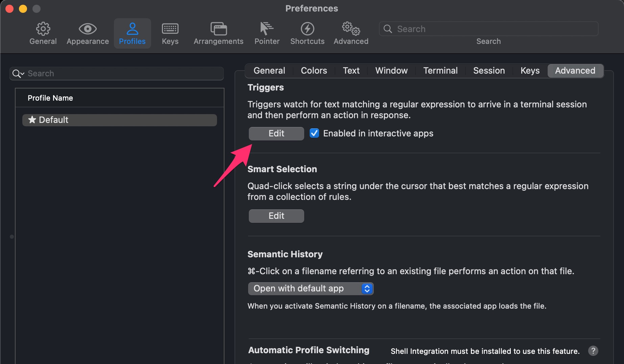Open the Semantic History action dropdown

click(x=311, y=289)
